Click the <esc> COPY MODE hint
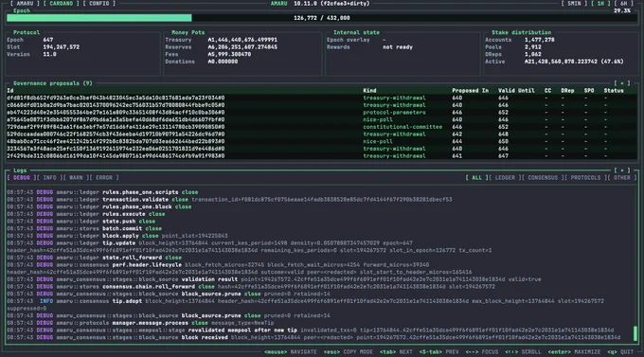 pos(348,352)
